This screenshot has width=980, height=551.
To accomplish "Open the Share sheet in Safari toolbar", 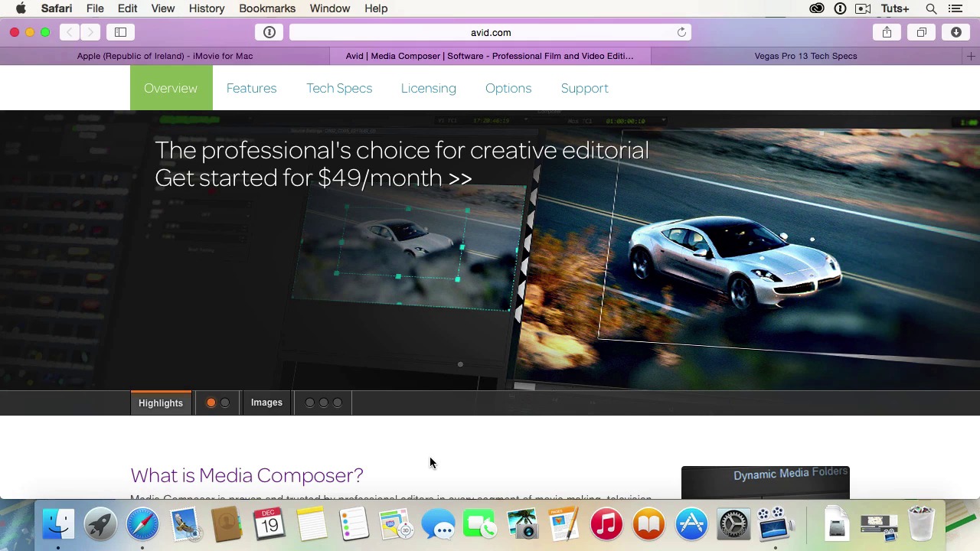I will [x=887, y=32].
